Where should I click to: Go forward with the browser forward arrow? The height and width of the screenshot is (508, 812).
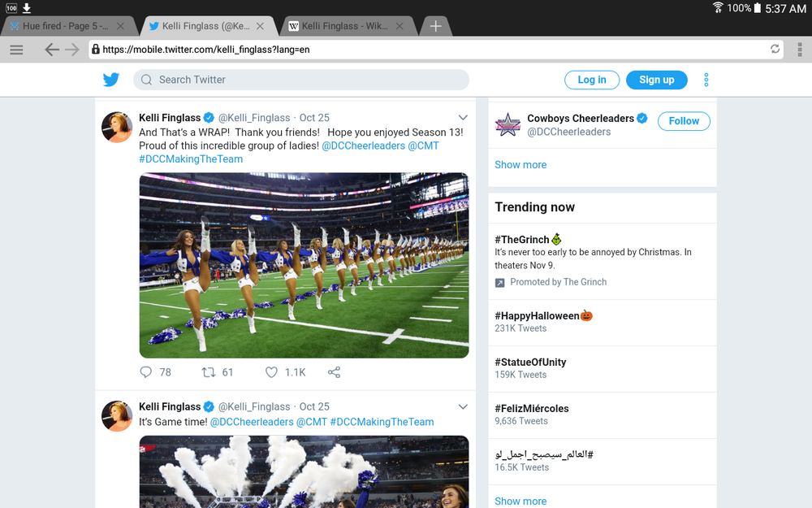(72, 50)
